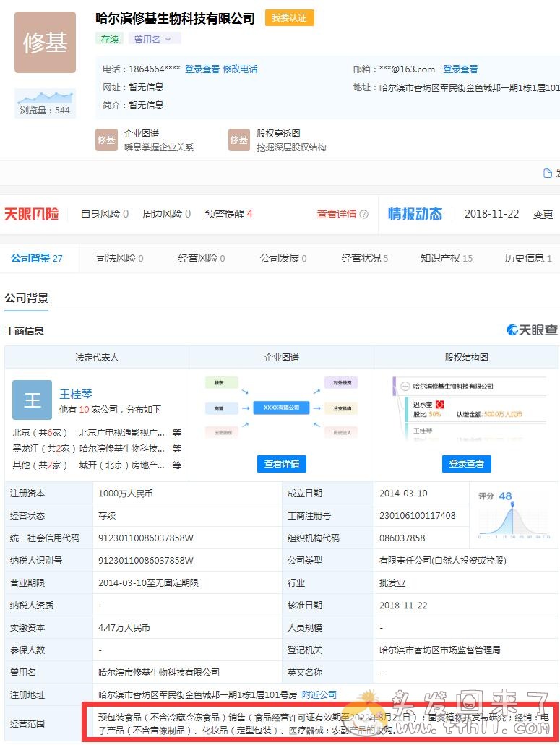560x745 pixels.
Task: Click the help question-mark icon beside 查看详情
Action: (x=364, y=215)
